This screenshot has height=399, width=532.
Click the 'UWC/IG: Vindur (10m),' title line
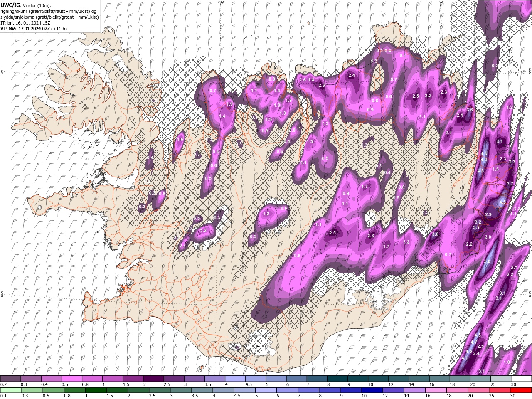coord(25,5)
